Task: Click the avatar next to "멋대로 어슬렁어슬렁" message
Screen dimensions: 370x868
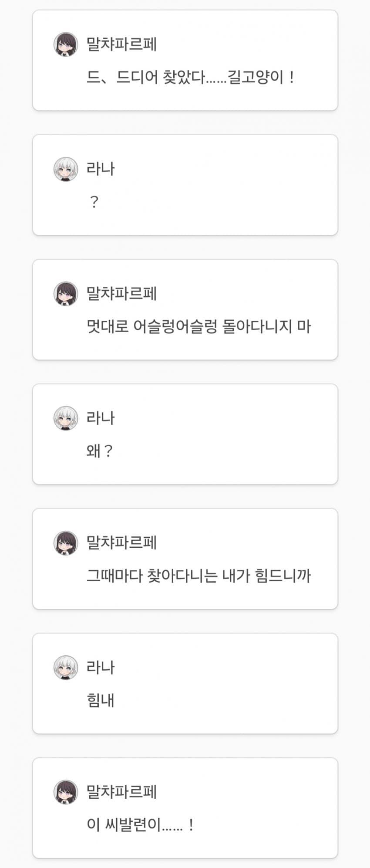Action: pos(66,294)
